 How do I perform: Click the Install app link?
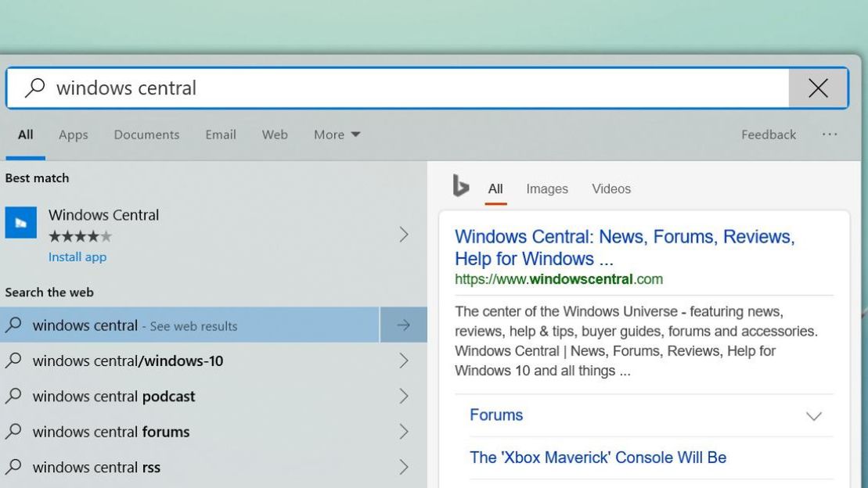click(77, 257)
